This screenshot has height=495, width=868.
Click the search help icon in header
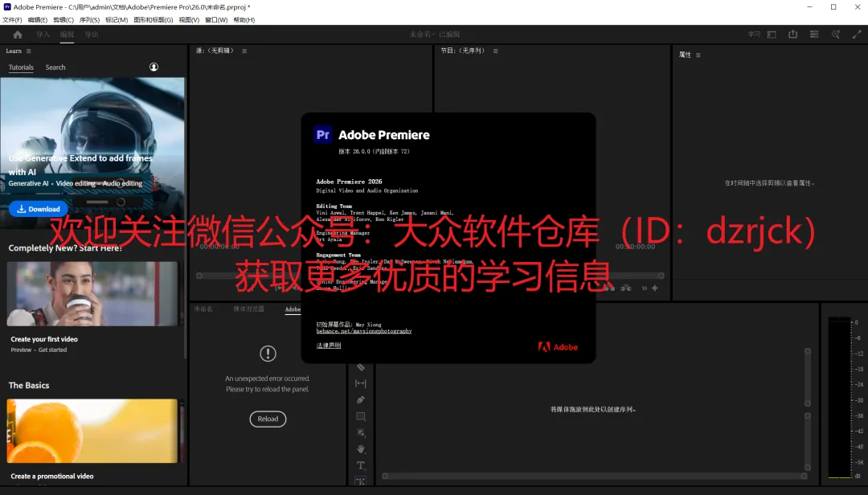click(836, 35)
